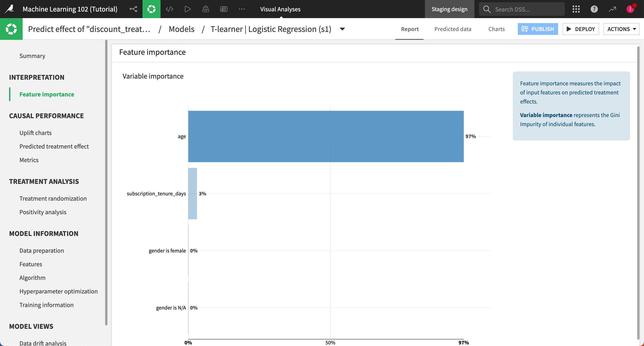Viewport: 644px width, 346px height.
Task: Click the help question mark icon
Action: [594, 9]
